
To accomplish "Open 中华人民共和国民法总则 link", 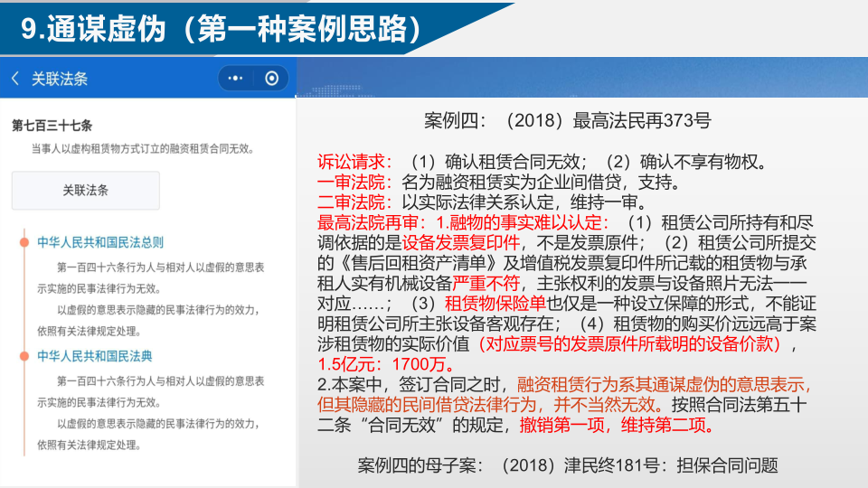I will 100,242.
